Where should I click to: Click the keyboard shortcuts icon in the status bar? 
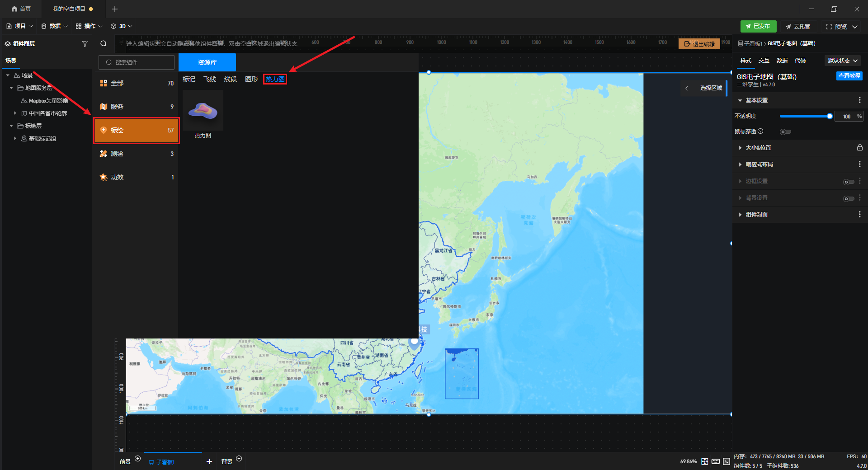(716, 461)
